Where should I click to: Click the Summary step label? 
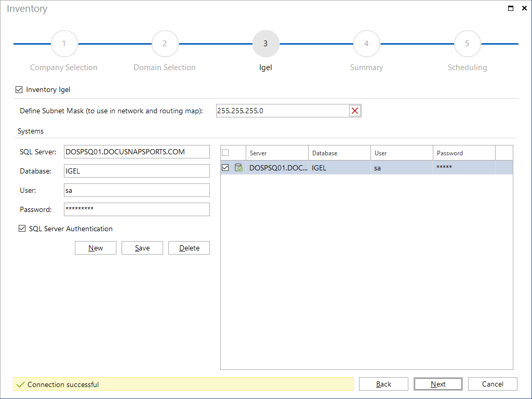(366, 68)
